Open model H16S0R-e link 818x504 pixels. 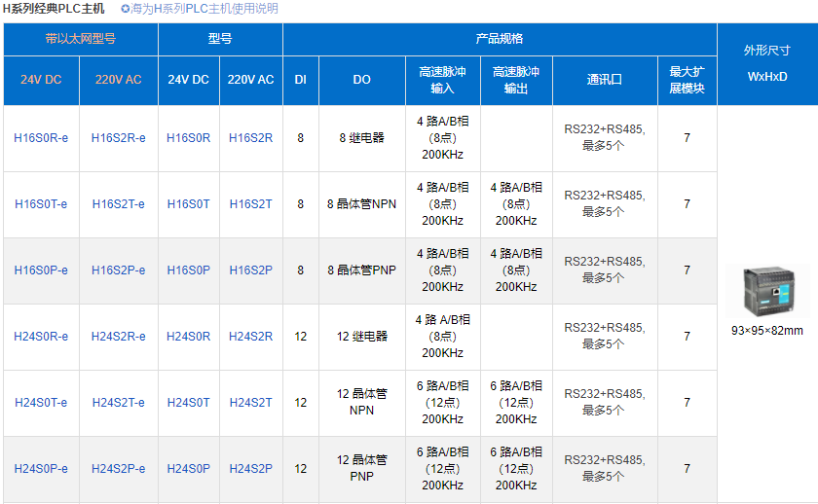[x=41, y=138]
